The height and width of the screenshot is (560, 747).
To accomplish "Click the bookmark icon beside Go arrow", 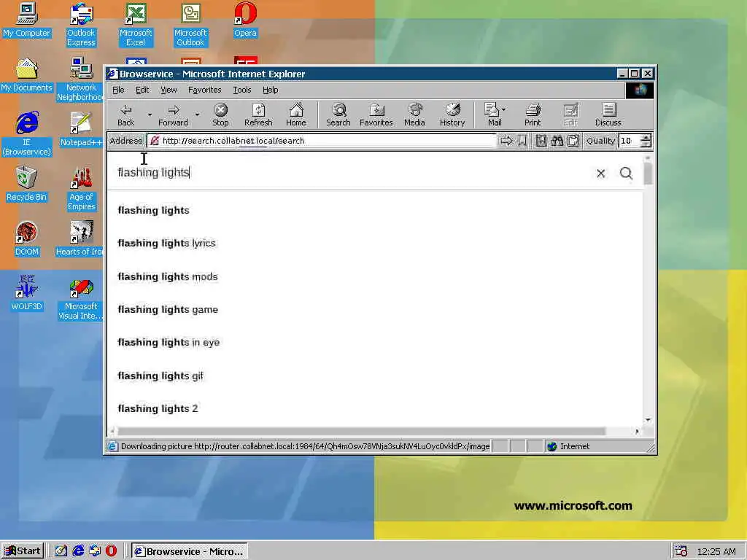I will point(522,141).
